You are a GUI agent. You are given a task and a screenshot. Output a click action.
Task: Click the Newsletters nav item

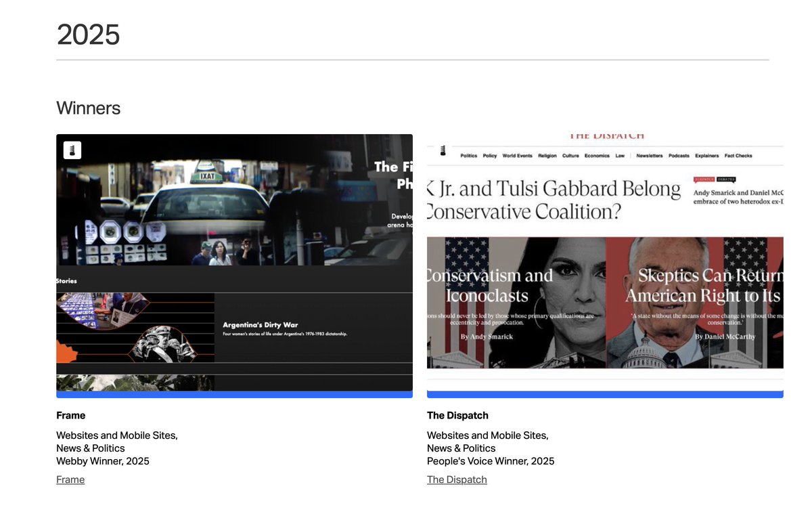[649, 155]
